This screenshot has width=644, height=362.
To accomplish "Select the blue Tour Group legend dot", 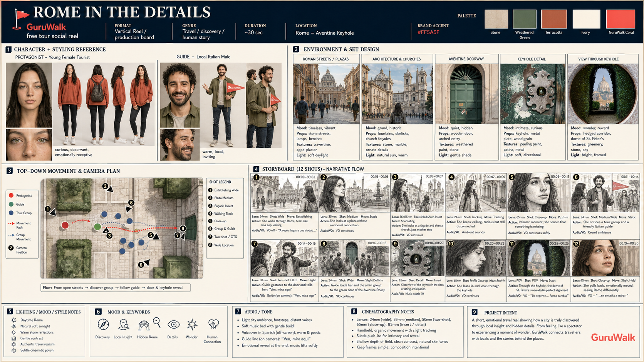I will tap(11, 213).
